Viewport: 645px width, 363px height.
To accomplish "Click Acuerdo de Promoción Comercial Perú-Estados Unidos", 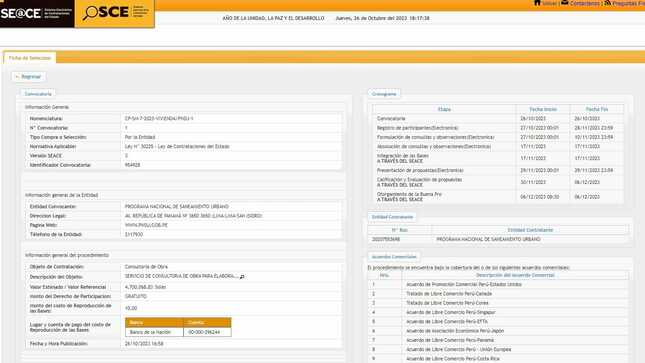I will pos(464,284).
